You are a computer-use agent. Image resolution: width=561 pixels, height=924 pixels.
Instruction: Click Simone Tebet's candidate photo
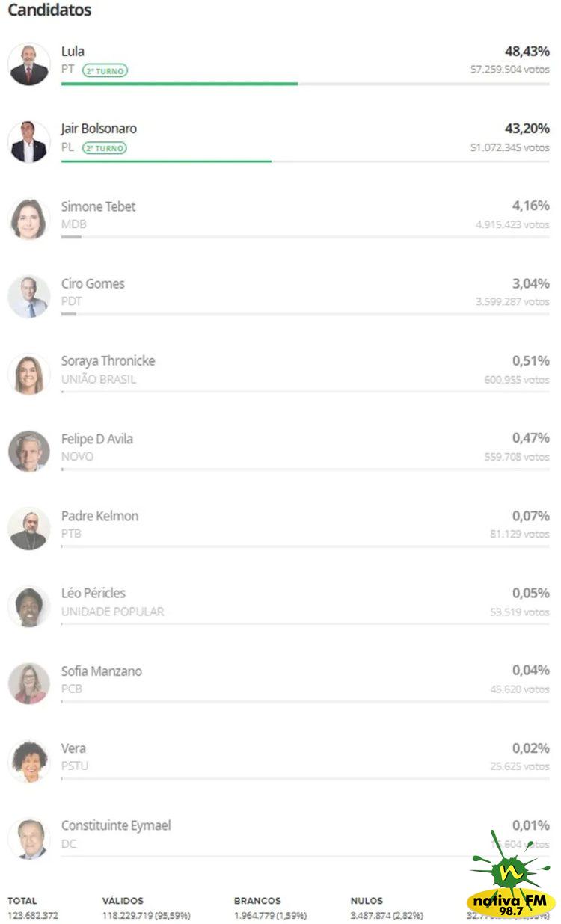[28, 219]
